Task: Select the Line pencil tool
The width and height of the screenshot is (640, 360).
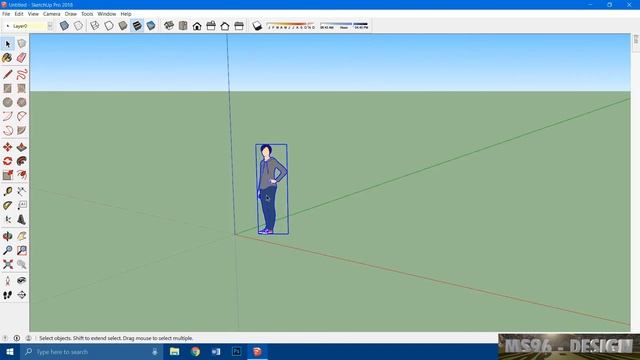Action: (x=7, y=74)
